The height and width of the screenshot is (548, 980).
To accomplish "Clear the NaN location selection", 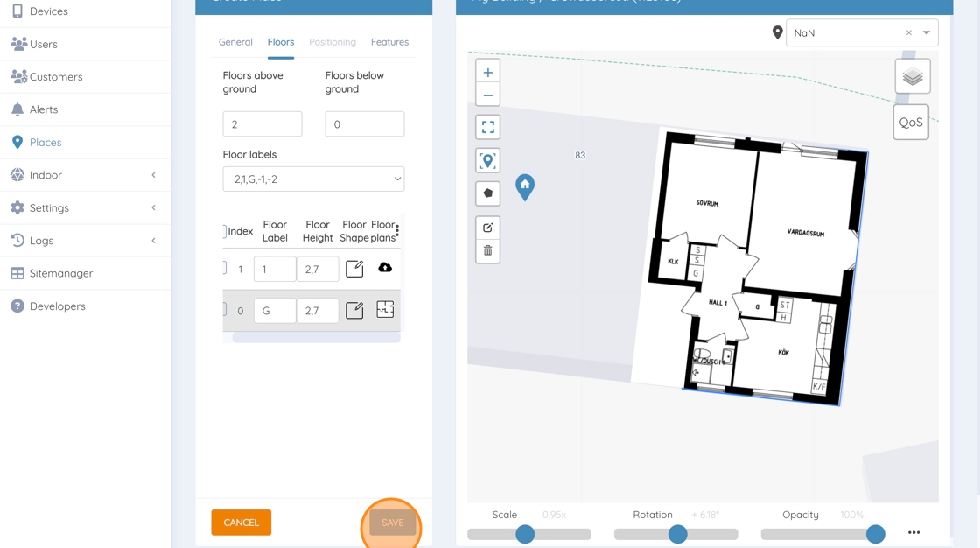I will pos(909,33).
